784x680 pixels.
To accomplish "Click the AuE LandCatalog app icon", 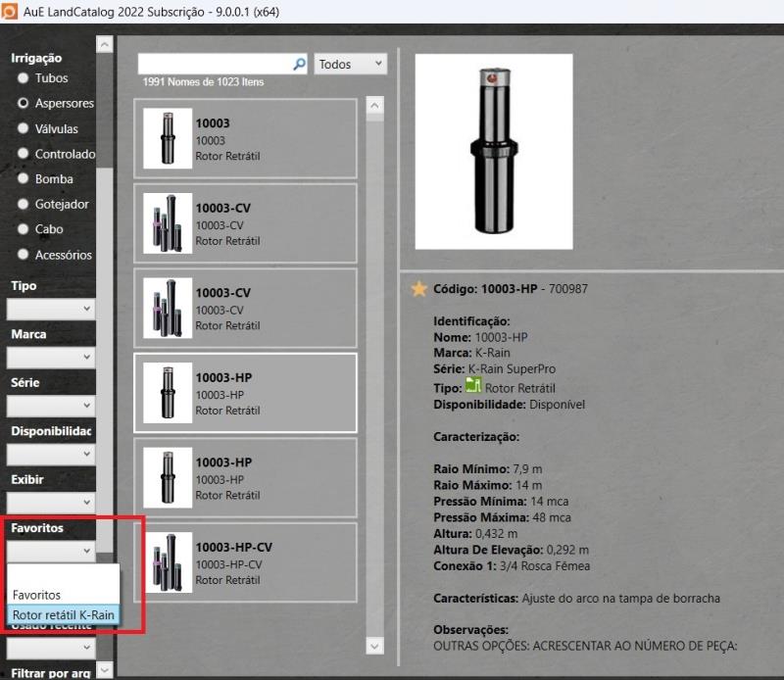I will [9, 10].
